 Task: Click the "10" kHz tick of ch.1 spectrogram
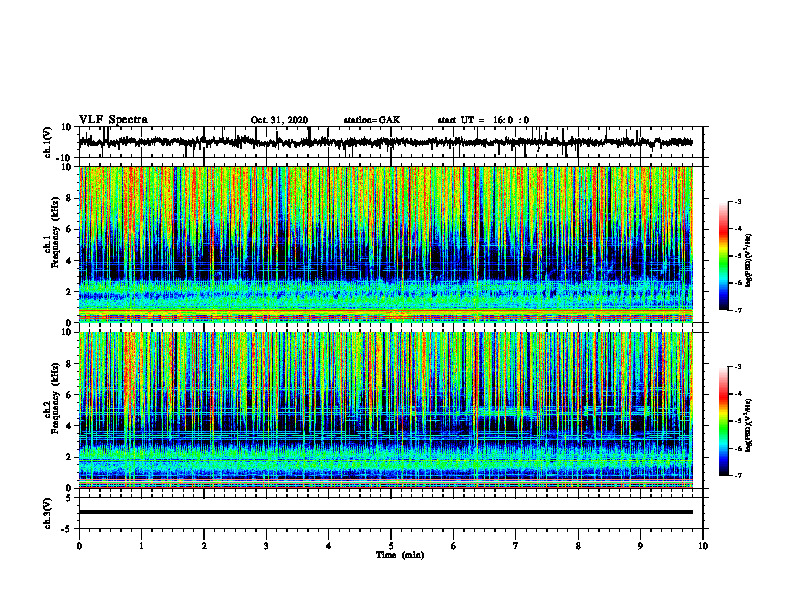(67, 167)
